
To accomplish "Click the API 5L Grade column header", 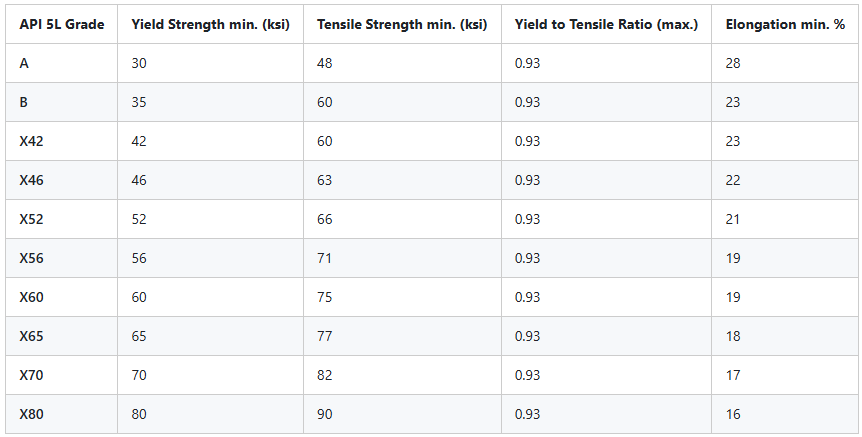I will coord(61,24).
